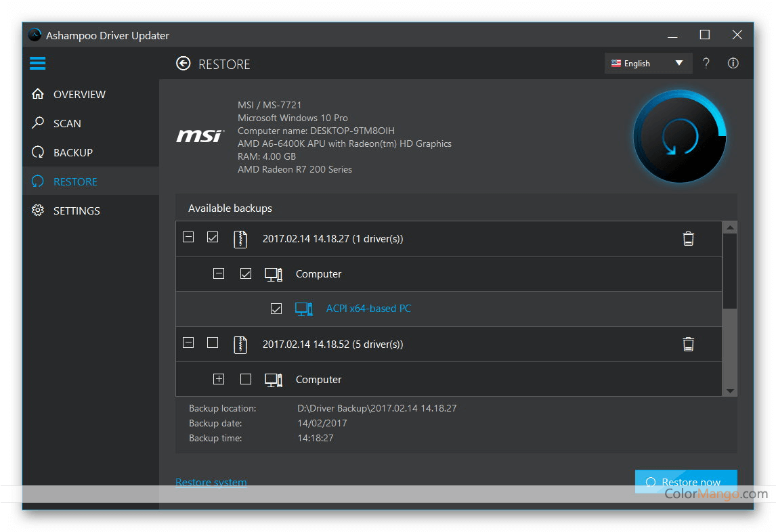The height and width of the screenshot is (532, 776).
Task: Open the SCAN section
Action: (x=67, y=123)
